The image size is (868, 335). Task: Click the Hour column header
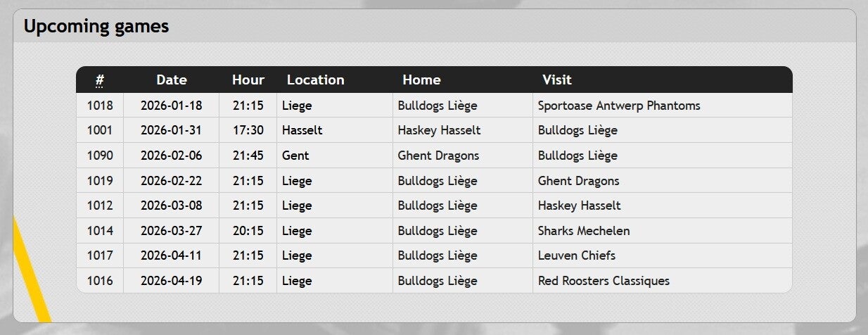click(248, 80)
